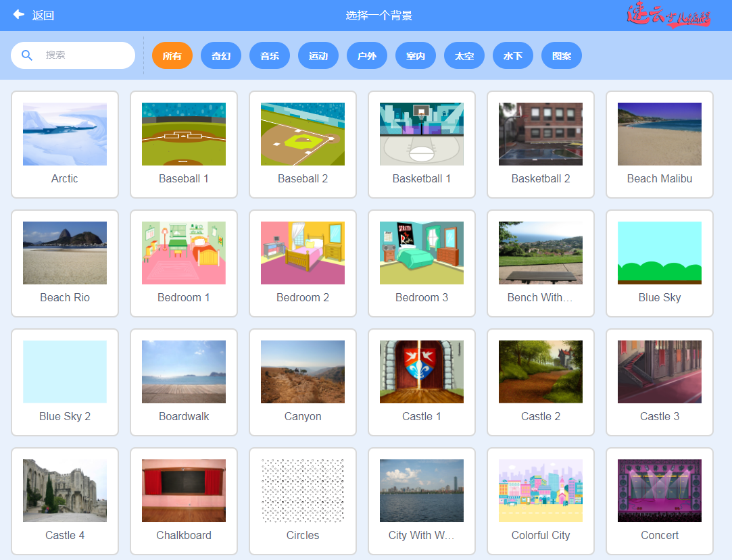This screenshot has height=560, width=732.
Task: Select the Baseball 2 backdrop
Action: click(x=303, y=144)
